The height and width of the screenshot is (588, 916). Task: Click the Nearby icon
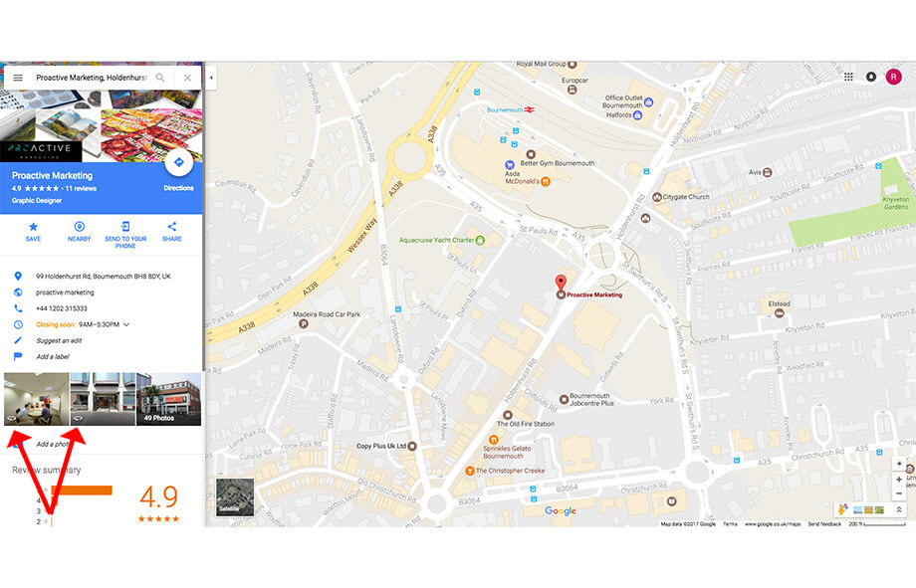(80, 227)
